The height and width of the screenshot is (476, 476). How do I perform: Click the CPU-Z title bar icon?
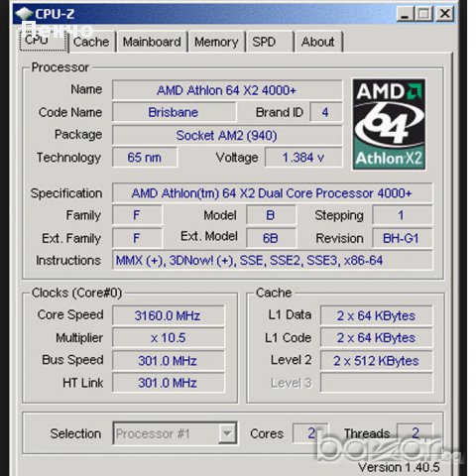pos(24,14)
